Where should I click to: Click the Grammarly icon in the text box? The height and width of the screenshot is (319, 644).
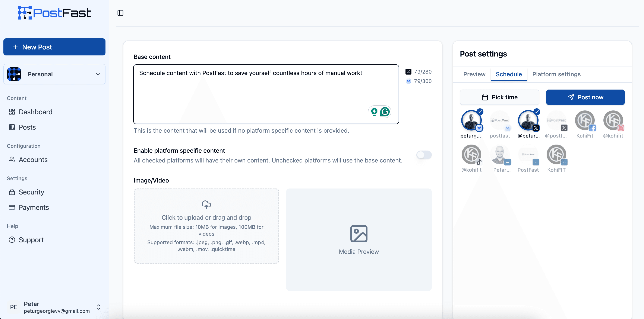[x=385, y=112]
